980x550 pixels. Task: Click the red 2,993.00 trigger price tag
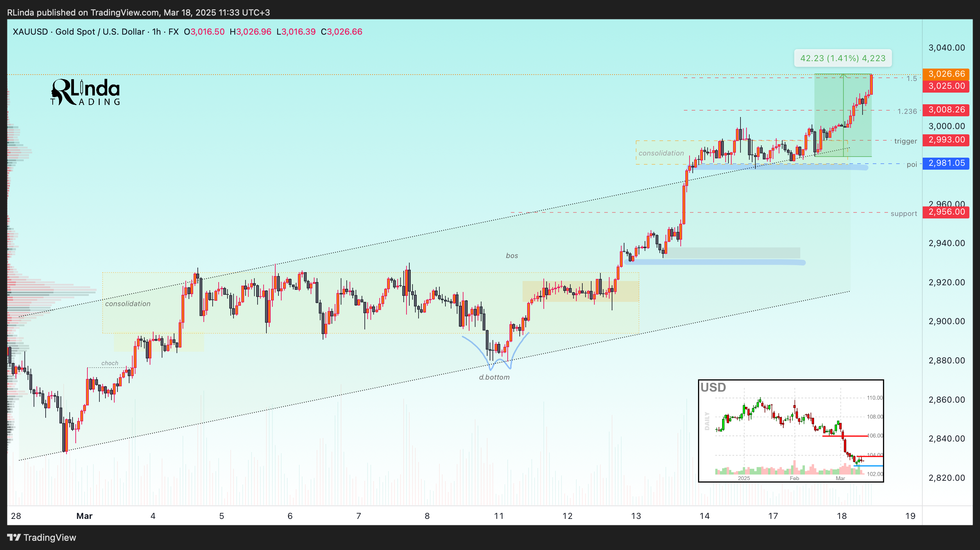tap(946, 140)
